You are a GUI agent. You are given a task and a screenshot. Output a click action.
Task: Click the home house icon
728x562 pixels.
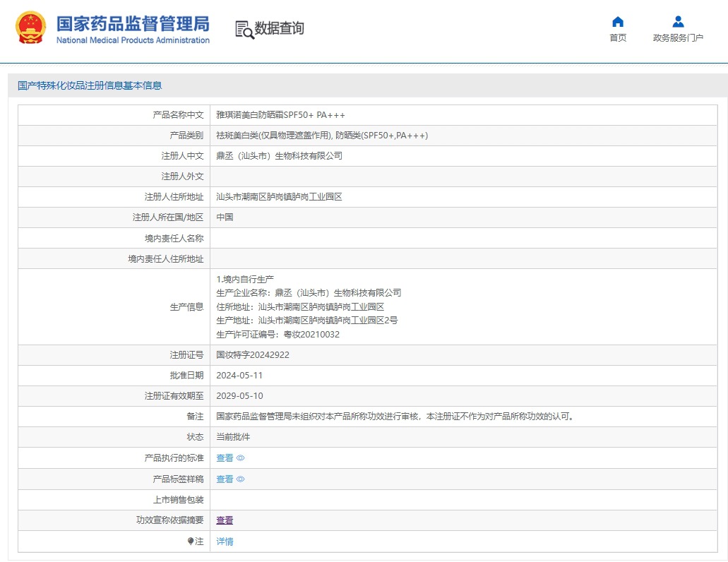pyautogui.click(x=618, y=21)
